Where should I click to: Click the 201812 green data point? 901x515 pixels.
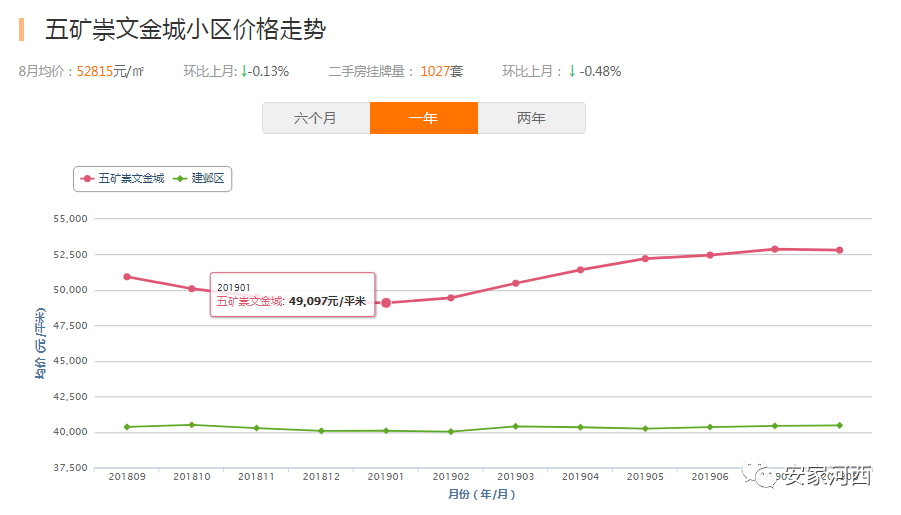coord(321,431)
